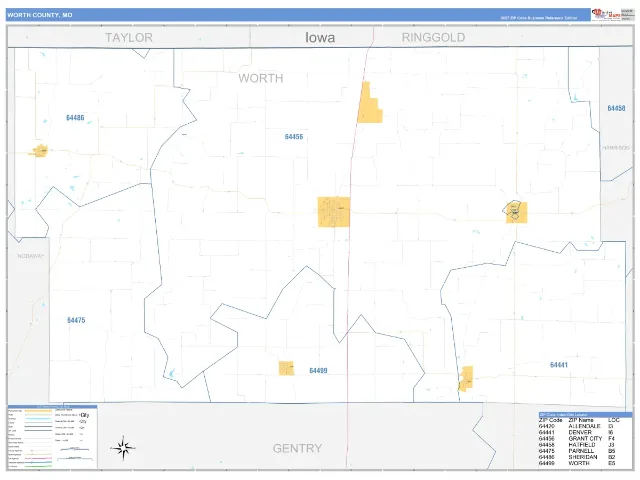The width and height of the screenshot is (640, 480).
Task: Click the upper scale bar in the legend
Action: click(x=74, y=449)
